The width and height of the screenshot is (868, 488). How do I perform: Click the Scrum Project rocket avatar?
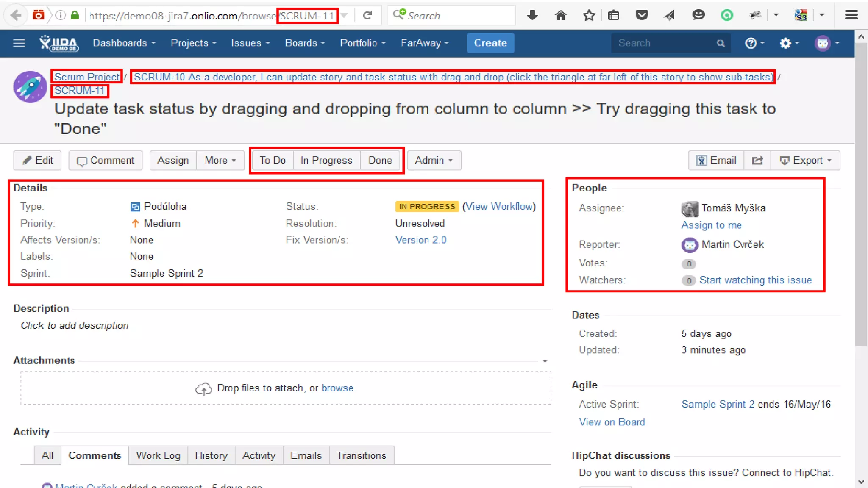[x=30, y=86]
